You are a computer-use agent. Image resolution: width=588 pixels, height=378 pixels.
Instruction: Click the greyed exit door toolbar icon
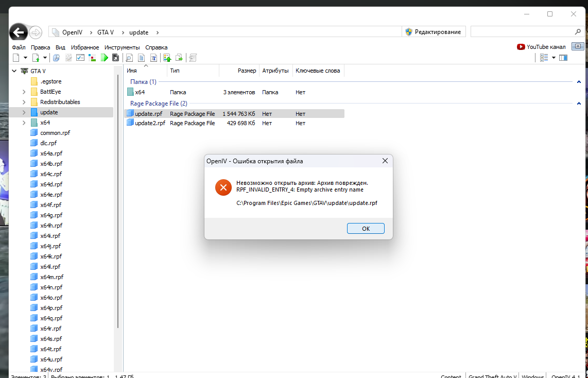(x=193, y=58)
